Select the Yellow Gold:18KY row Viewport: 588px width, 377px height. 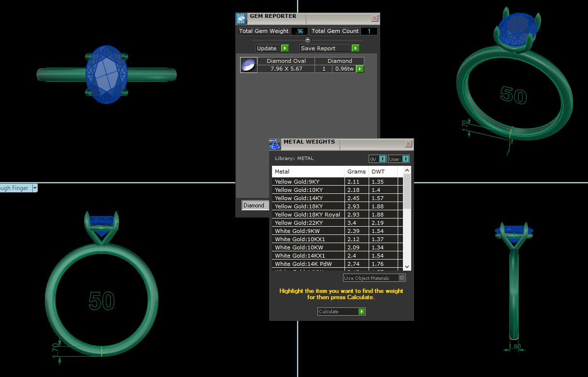click(308, 206)
